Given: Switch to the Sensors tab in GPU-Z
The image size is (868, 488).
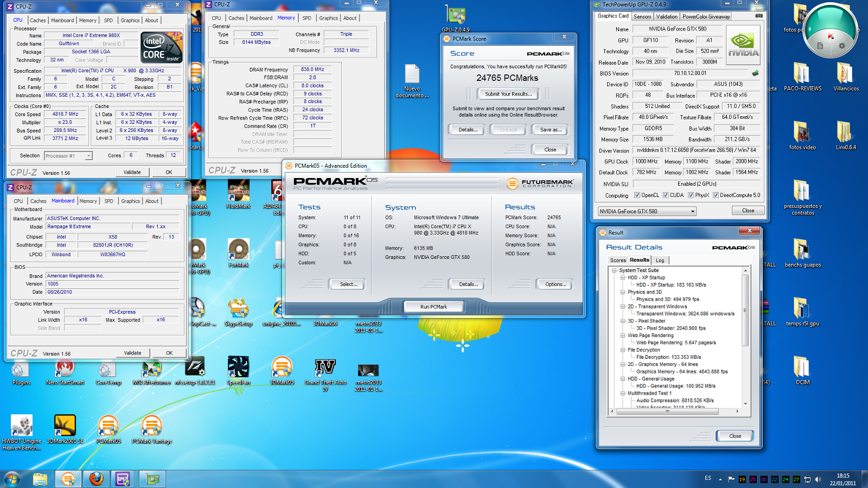Looking at the screenshot, I should tap(642, 16).
